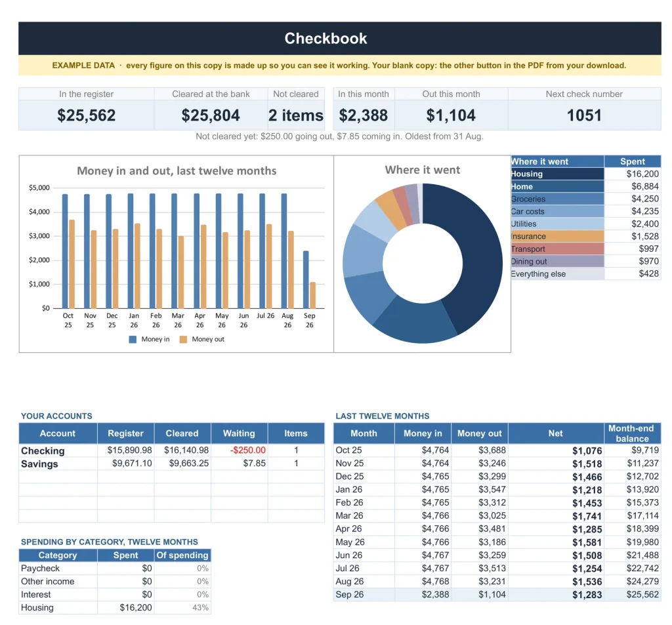Click the next check number 1051
The height and width of the screenshot is (625, 672).
point(584,115)
